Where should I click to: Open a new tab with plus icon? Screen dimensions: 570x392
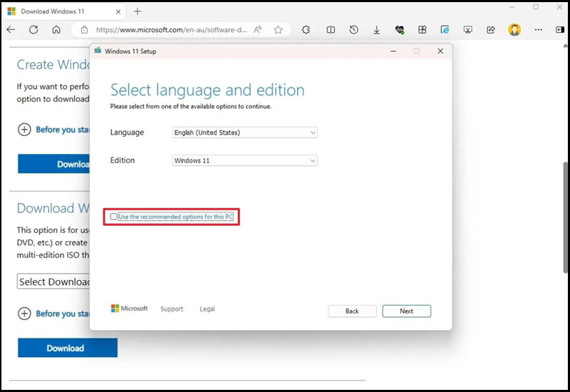(138, 11)
